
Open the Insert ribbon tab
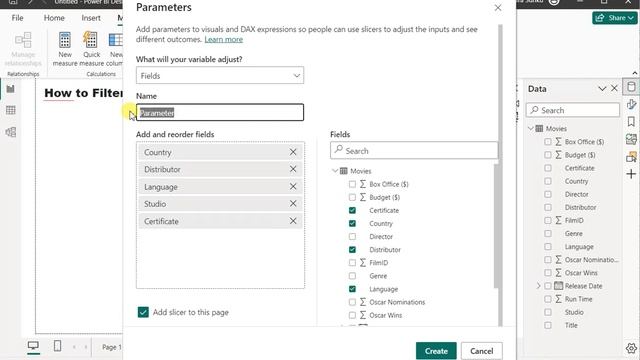pos(91,18)
